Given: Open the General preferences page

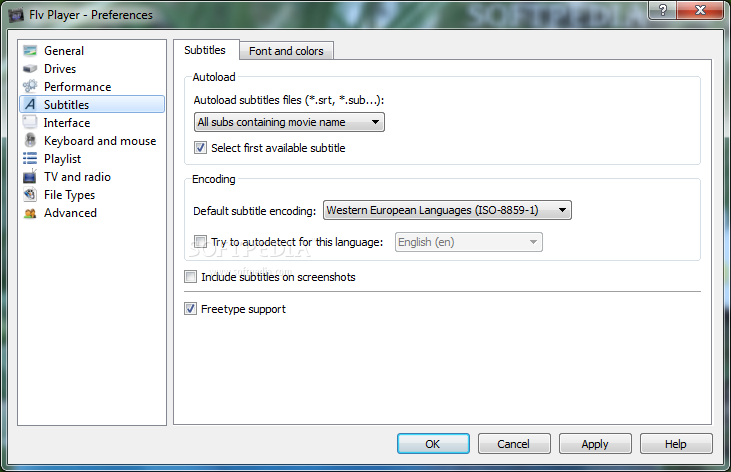Looking at the screenshot, I should tap(64, 51).
